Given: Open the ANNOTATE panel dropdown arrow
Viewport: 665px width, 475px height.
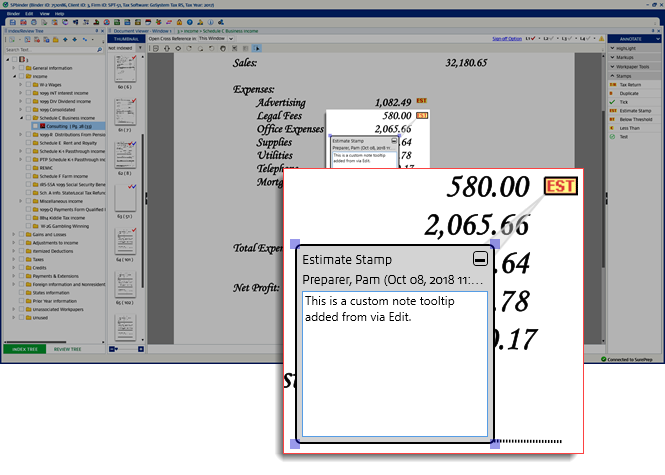Looking at the screenshot, I should click(x=658, y=39).
